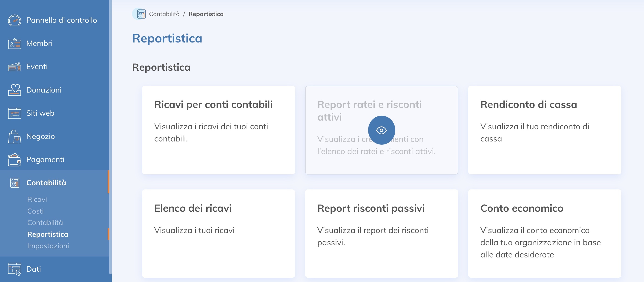
Task: Open Conto economico report card
Action: 544,233
